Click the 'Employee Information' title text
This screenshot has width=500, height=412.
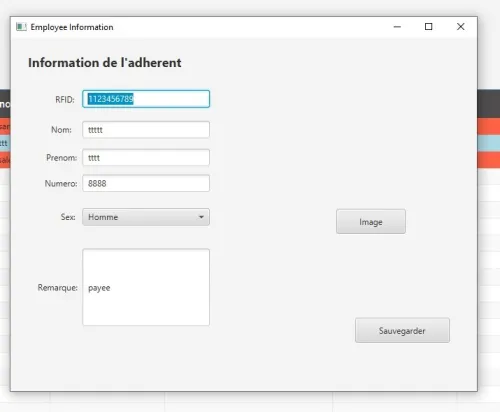72,27
